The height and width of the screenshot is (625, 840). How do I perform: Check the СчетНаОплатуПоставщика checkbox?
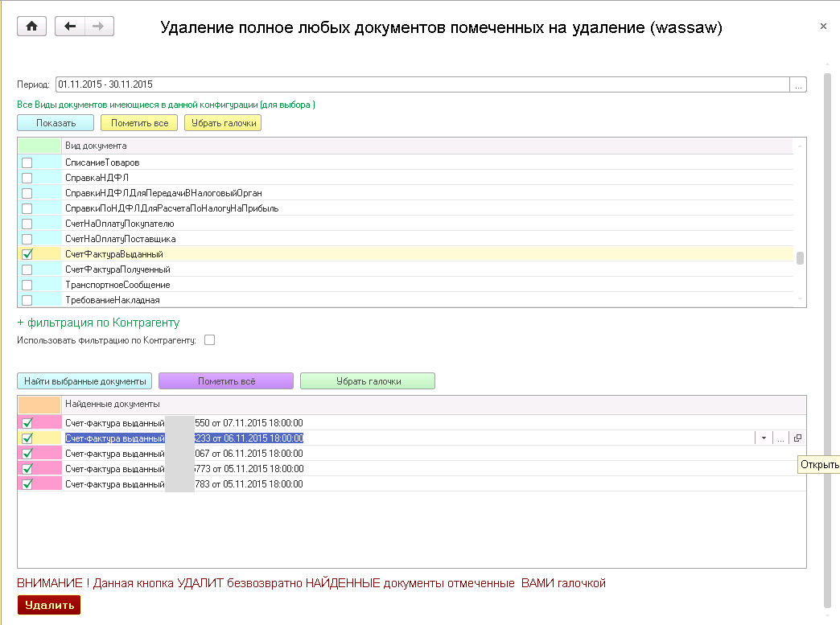[27, 239]
